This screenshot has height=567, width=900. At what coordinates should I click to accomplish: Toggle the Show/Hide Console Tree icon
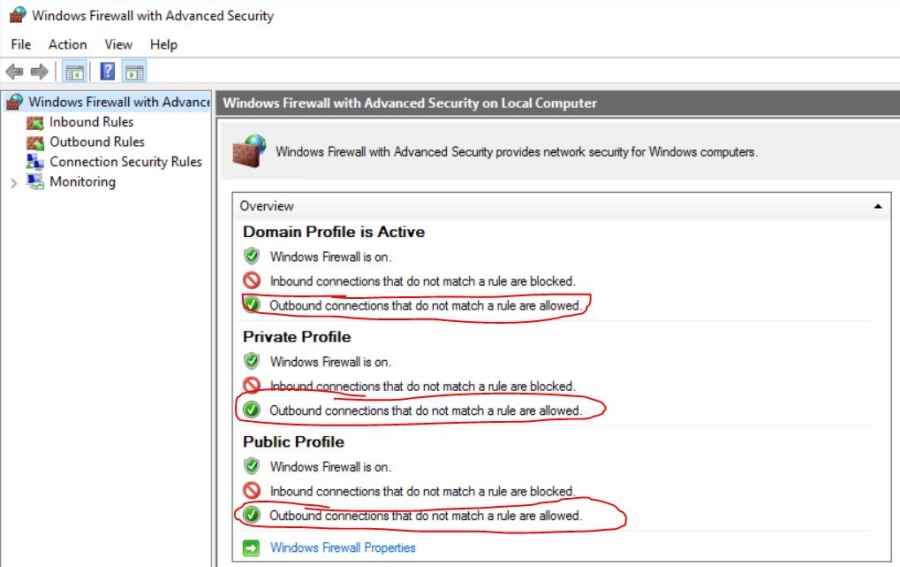(x=75, y=72)
